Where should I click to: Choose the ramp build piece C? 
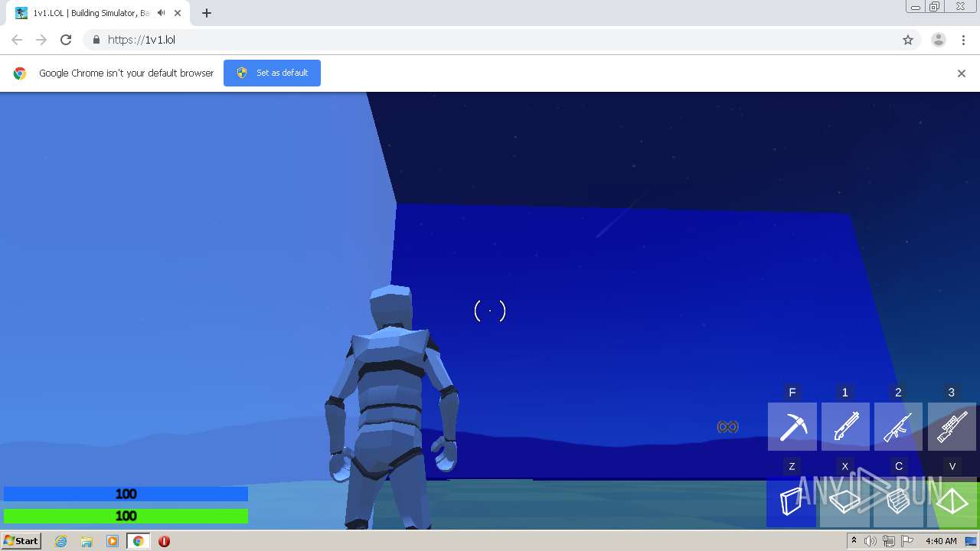[898, 503]
